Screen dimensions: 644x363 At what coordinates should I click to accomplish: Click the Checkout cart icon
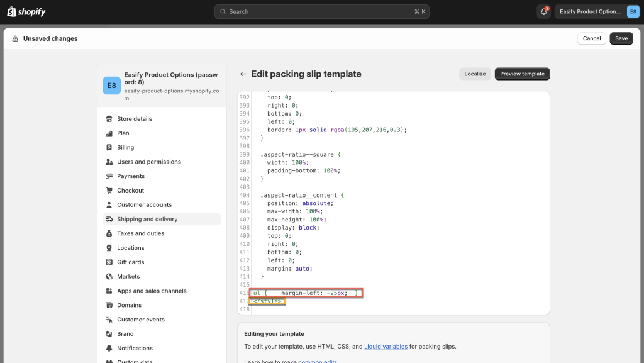[109, 191]
